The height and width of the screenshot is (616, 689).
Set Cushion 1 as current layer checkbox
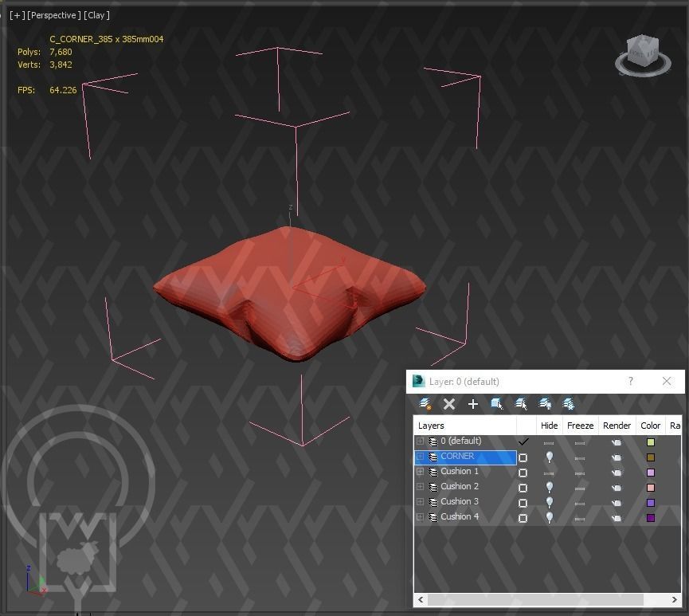coord(523,473)
